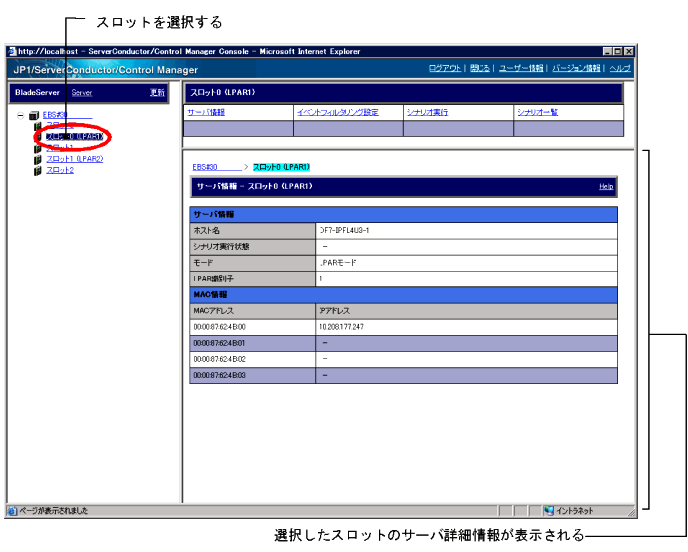Collapse the EBS#30 tree node
688x552 pixels.
pyautogui.click(x=21, y=116)
